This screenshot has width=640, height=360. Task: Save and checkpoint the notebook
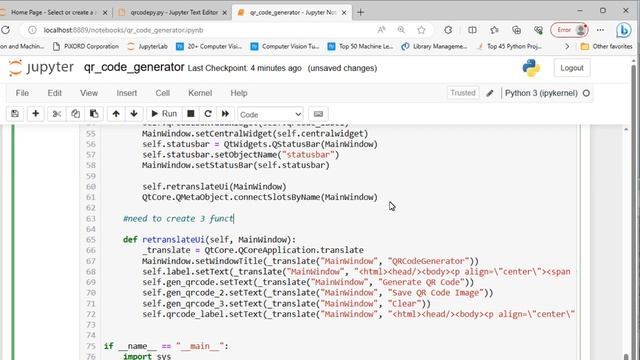[x=15, y=114]
